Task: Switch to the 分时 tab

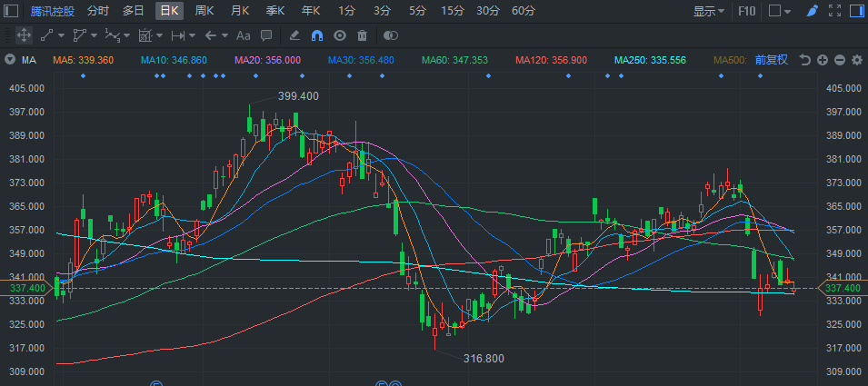Action: click(98, 11)
